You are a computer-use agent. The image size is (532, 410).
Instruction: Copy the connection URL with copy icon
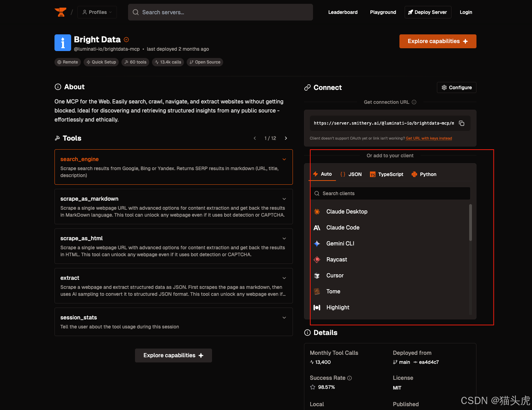point(462,123)
